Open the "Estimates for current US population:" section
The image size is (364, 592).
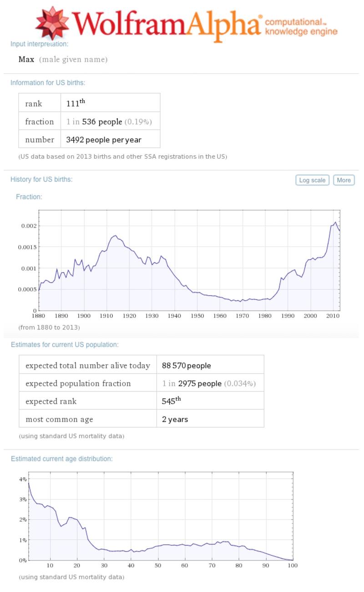(x=65, y=344)
